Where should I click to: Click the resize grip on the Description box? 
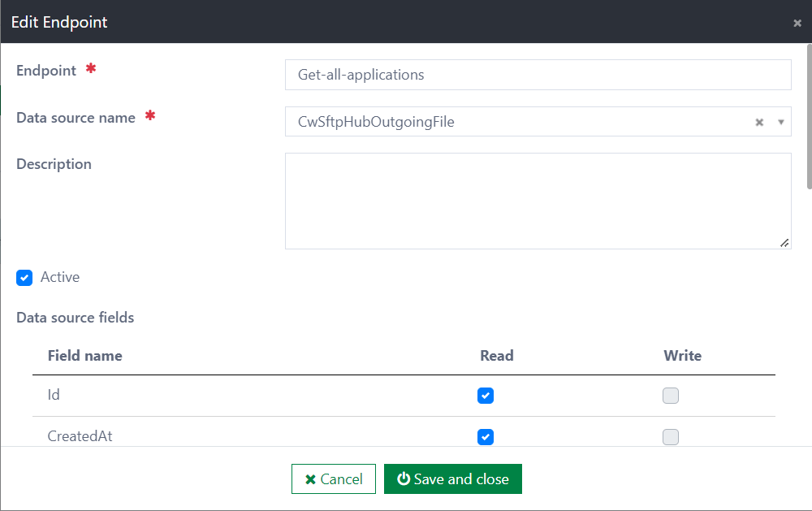[x=784, y=242]
